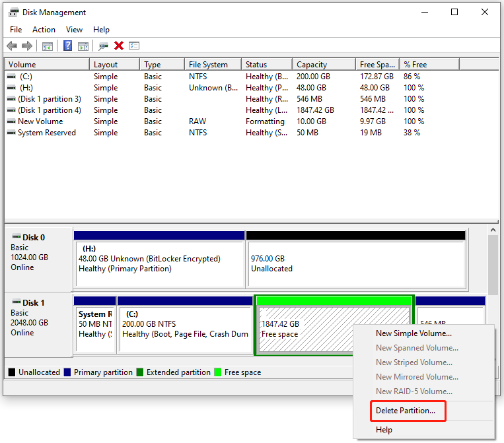Click the Disk 0 disk icon
This screenshot has width=504, height=443.
click(x=16, y=236)
